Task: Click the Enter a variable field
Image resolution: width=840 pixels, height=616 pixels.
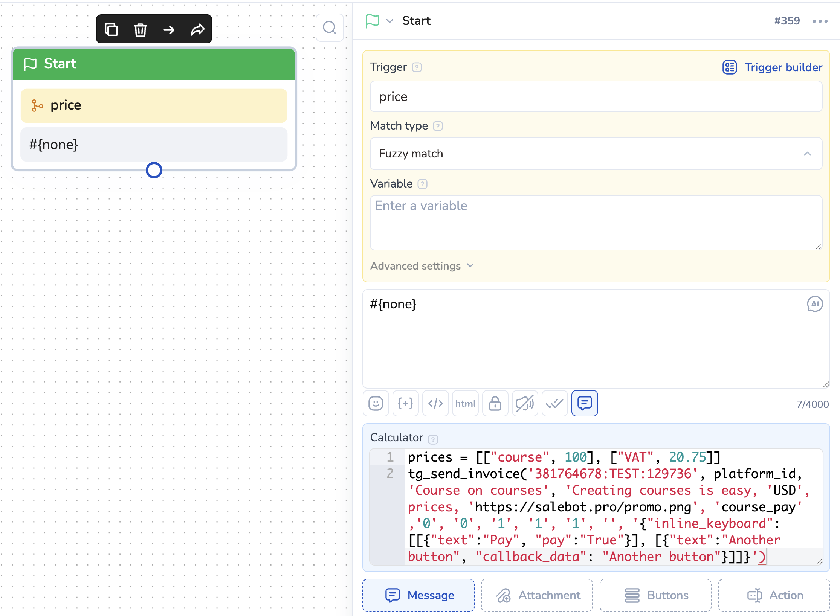Action: [x=596, y=222]
